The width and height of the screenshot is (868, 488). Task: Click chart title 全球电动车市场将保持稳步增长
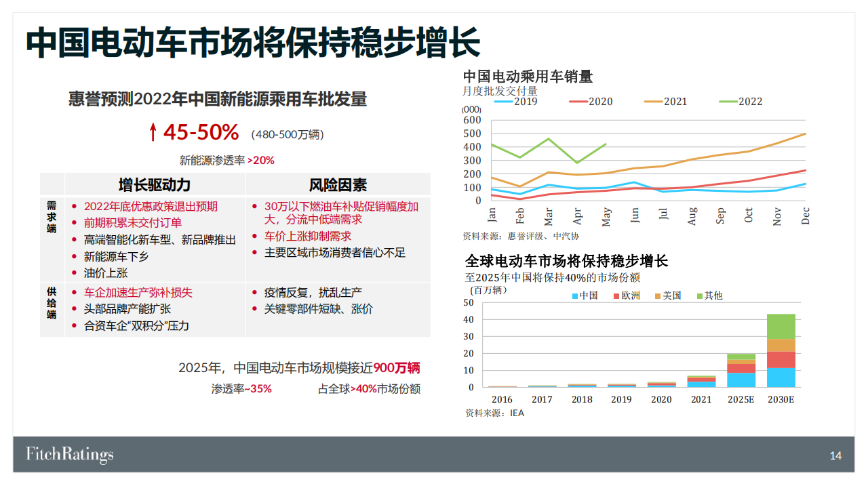click(567, 261)
